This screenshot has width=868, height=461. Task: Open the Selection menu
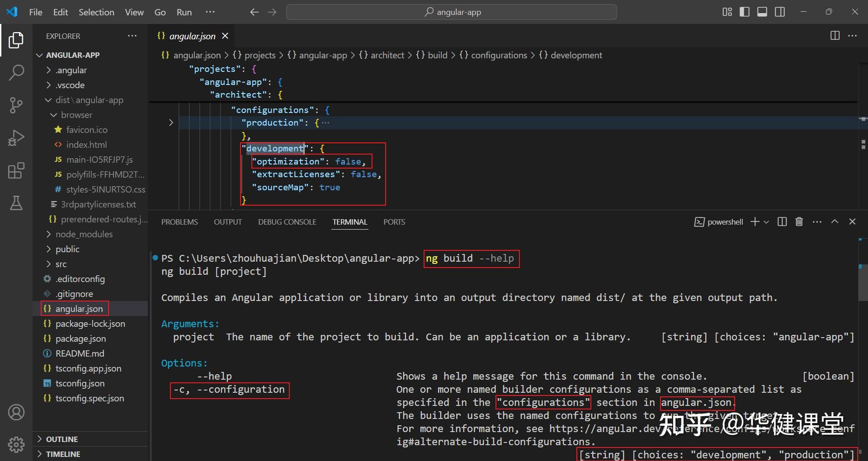point(96,12)
